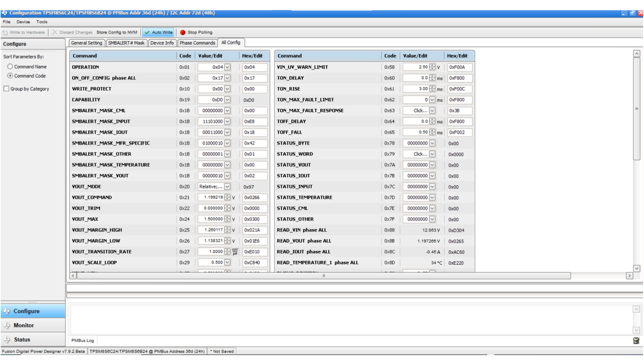Open the OPERATION value dropdown
This screenshot has height=360, width=644.
[227, 67]
